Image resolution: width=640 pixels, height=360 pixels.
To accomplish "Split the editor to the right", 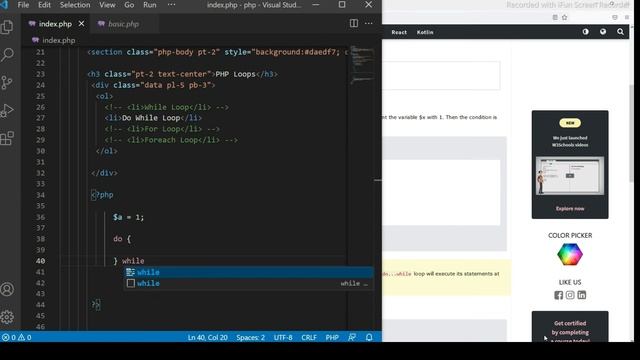I will click(354, 23).
